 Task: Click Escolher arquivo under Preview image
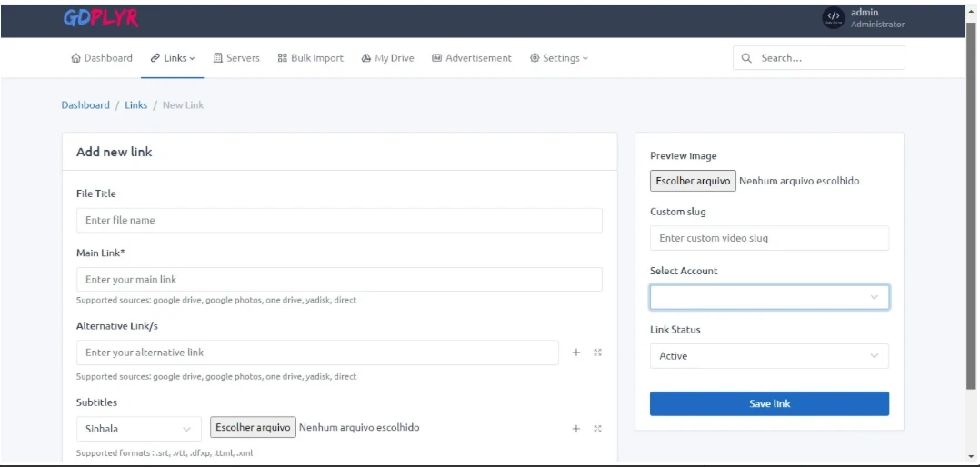click(x=693, y=181)
